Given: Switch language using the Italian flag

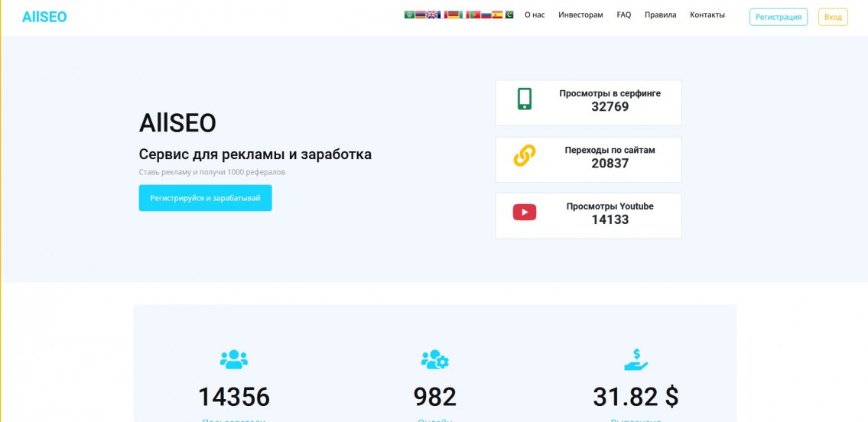Looking at the screenshot, I should tap(464, 15).
